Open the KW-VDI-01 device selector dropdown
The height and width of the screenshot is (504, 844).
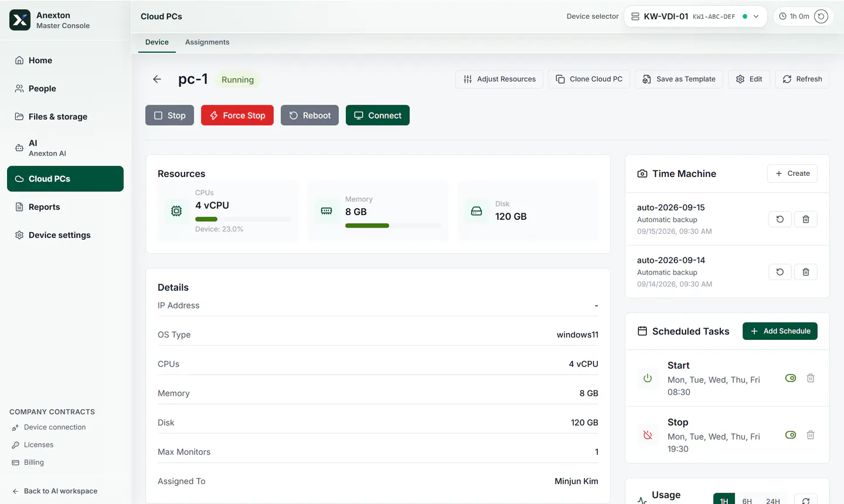pos(695,16)
